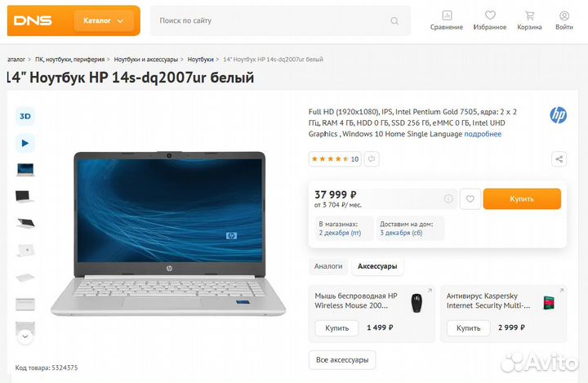This screenshot has width=588, height=383.
Task: Click the orange Купить button
Action: tap(522, 198)
